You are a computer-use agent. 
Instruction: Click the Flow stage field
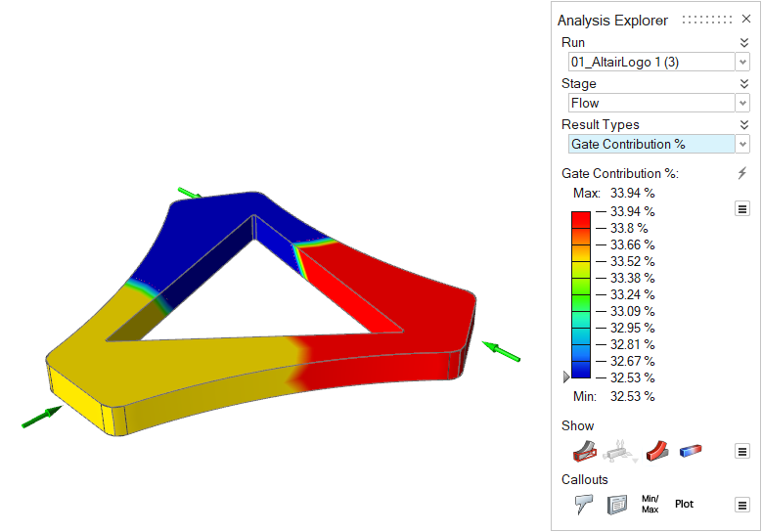pyautogui.click(x=651, y=103)
